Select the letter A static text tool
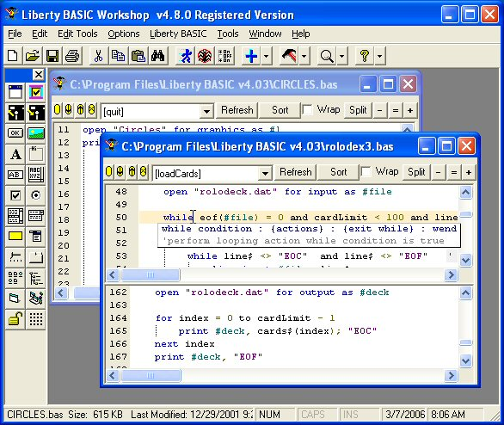The height and width of the screenshot is (425, 504). click(x=15, y=154)
